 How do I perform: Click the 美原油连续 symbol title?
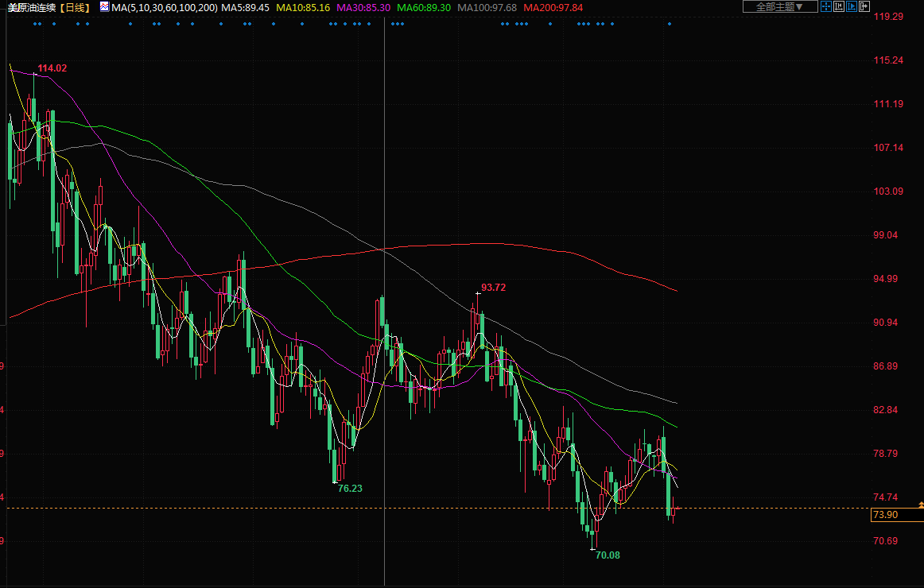point(32,7)
